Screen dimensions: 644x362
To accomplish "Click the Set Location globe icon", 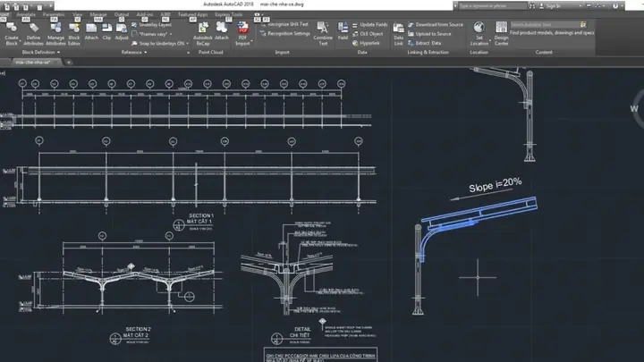I will tap(479, 28).
